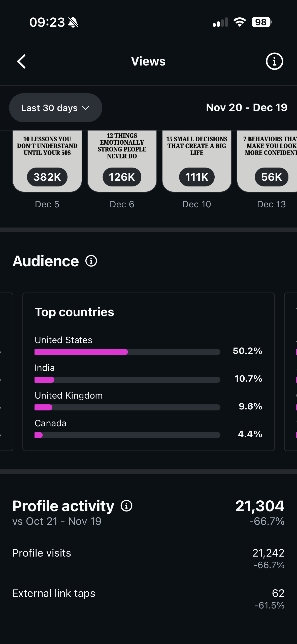Tap the back arrow icon
The width and height of the screenshot is (297, 644).
tap(22, 61)
